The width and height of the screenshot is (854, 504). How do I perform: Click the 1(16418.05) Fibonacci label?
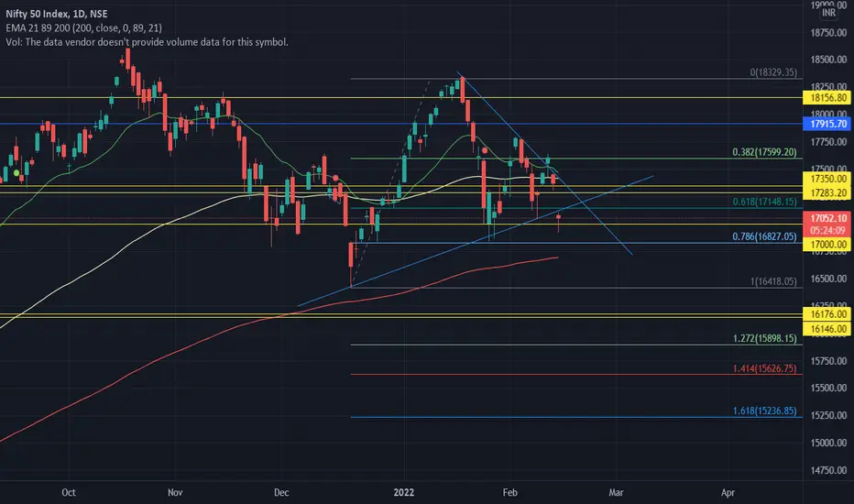[772, 281]
